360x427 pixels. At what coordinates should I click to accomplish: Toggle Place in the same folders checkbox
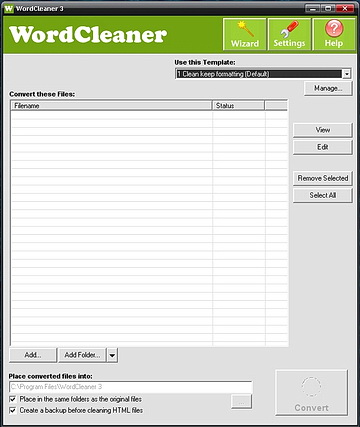coord(13,399)
